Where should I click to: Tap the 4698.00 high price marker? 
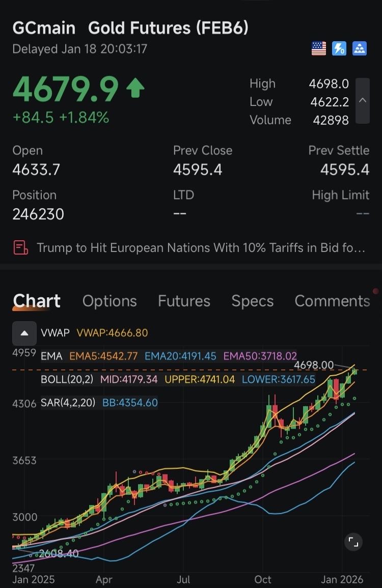[314, 365]
